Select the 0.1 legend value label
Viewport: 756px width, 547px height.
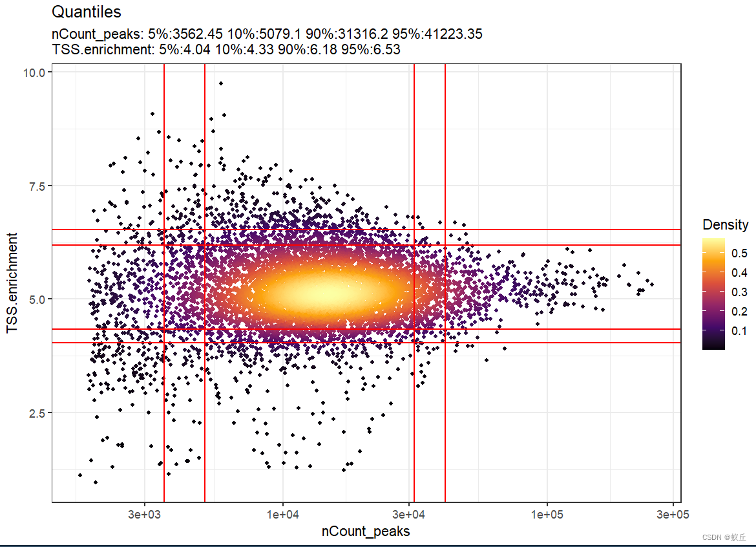pyautogui.click(x=740, y=330)
